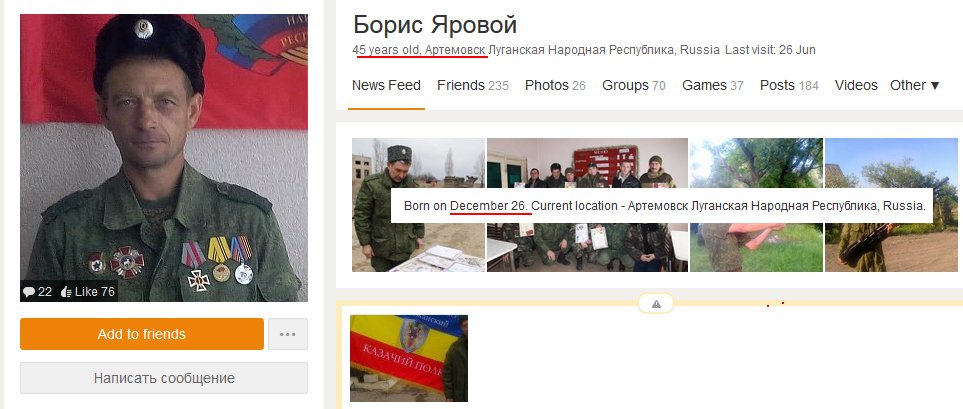
Task: Click the warning triangle icon on divider
Action: 656,303
